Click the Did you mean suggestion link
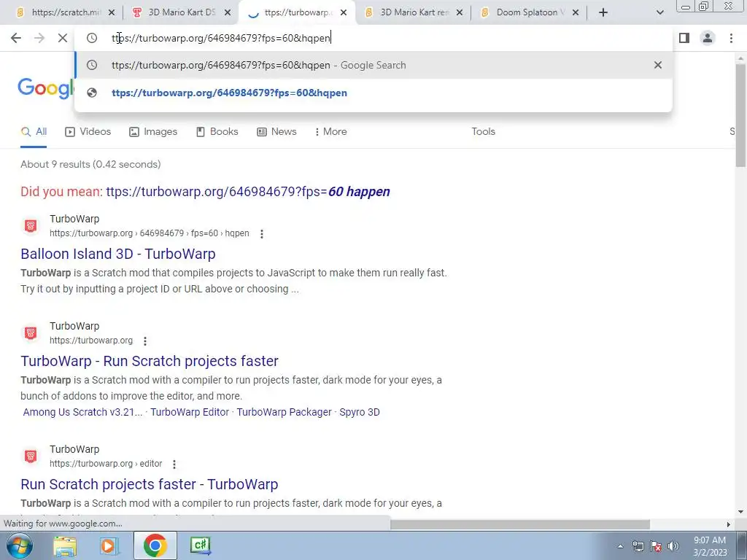Viewport: 747px width, 560px height. click(248, 192)
